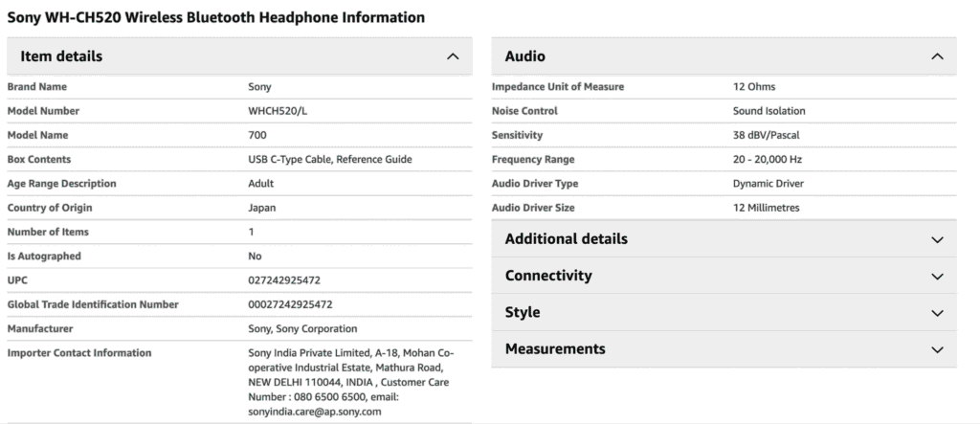Image resolution: width=980 pixels, height=424 pixels.
Task: Click the Adult age range value
Action: pos(260,184)
